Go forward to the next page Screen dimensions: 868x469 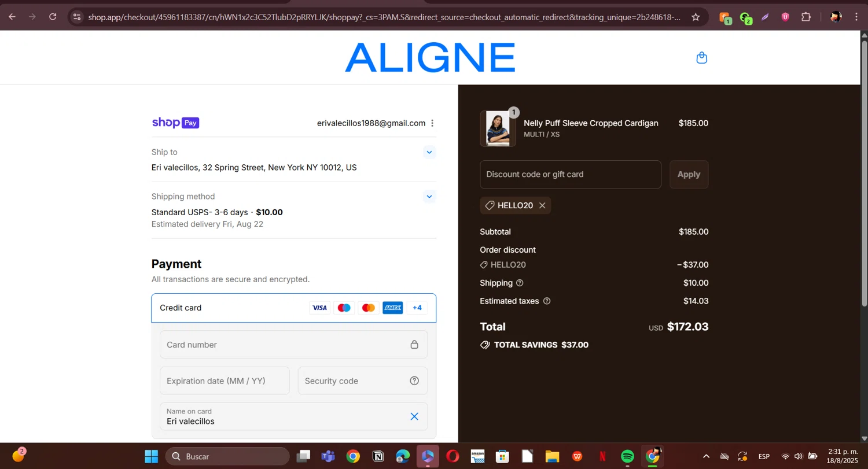click(x=32, y=17)
